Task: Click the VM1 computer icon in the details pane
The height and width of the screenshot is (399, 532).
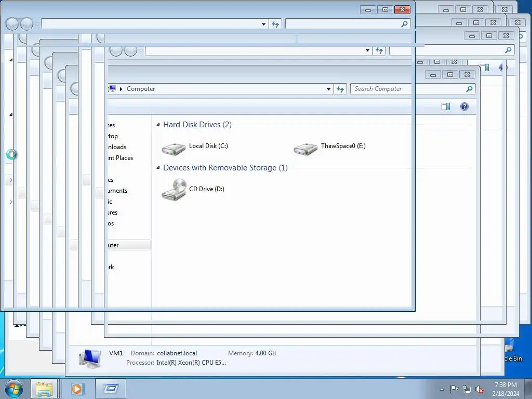Action: (90, 358)
